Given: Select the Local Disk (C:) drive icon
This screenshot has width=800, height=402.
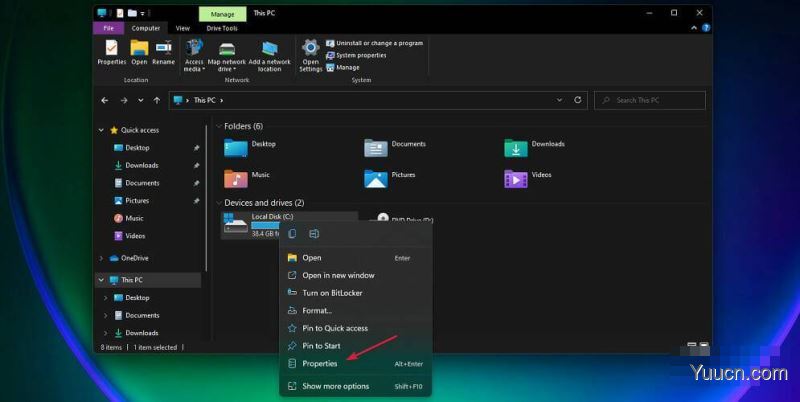Looking at the screenshot, I should coord(236,224).
